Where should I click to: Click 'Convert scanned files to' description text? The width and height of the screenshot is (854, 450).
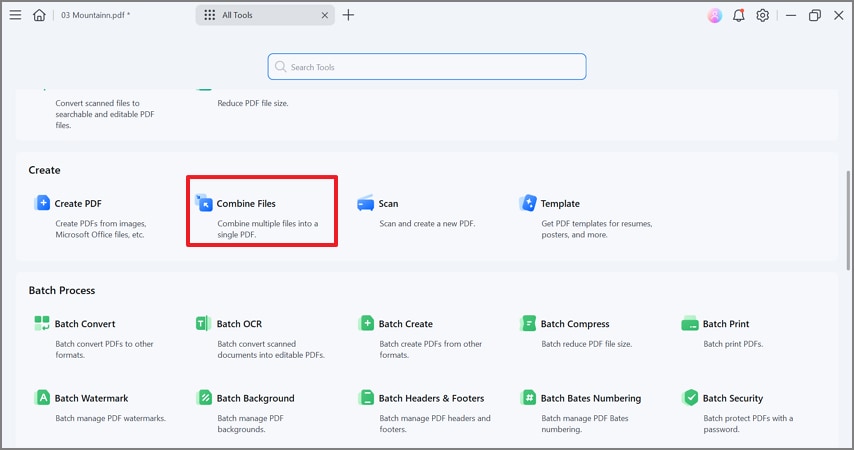pyautogui.click(x=97, y=103)
